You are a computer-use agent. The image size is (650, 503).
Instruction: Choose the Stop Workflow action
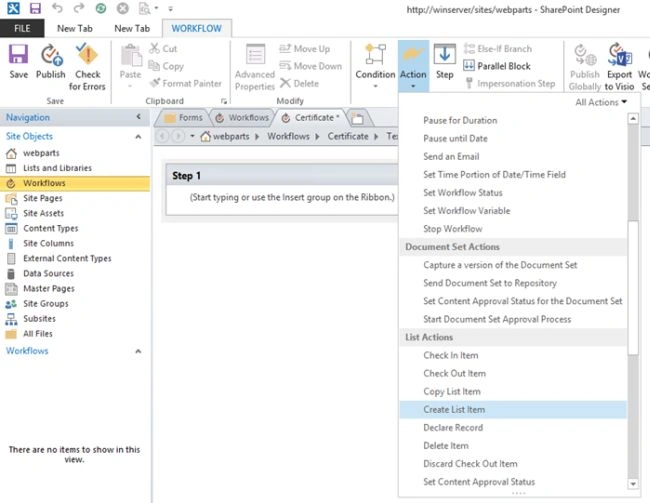(x=513, y=228)
